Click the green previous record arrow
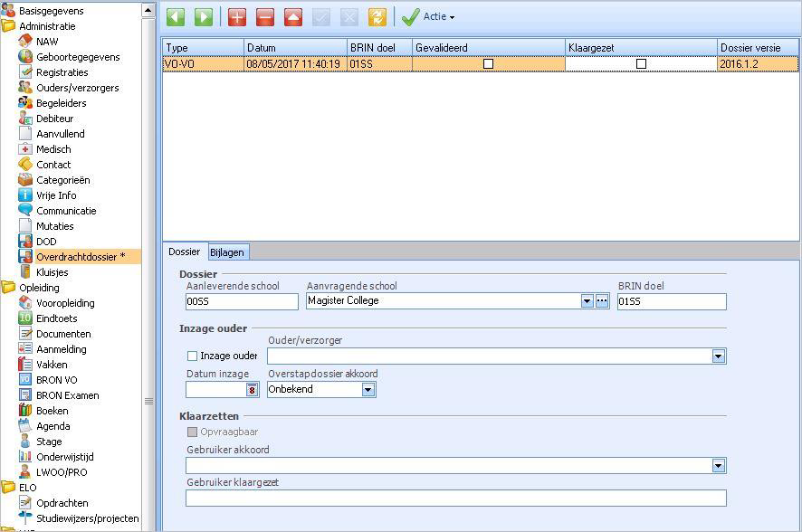 pos(176,17)
